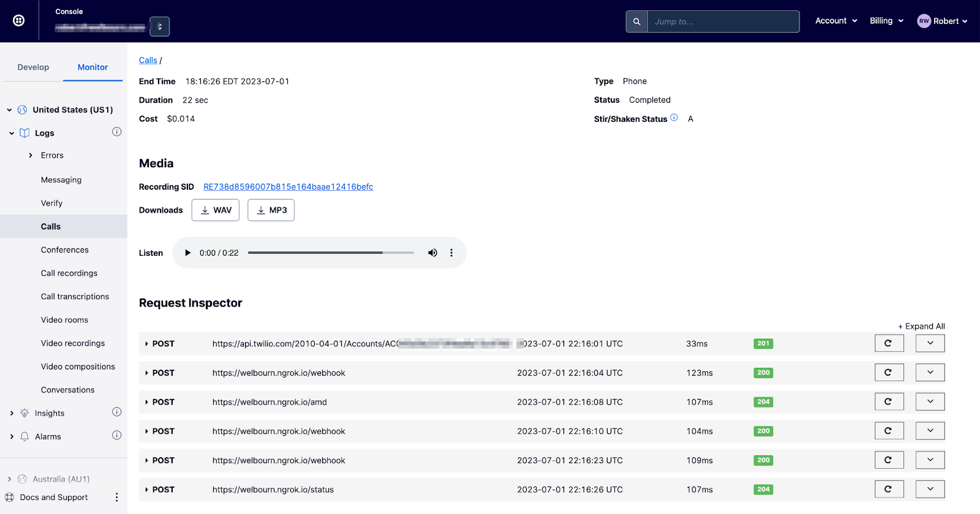Open Conversations page
980x514 pixels.
[x=67, y=390]
